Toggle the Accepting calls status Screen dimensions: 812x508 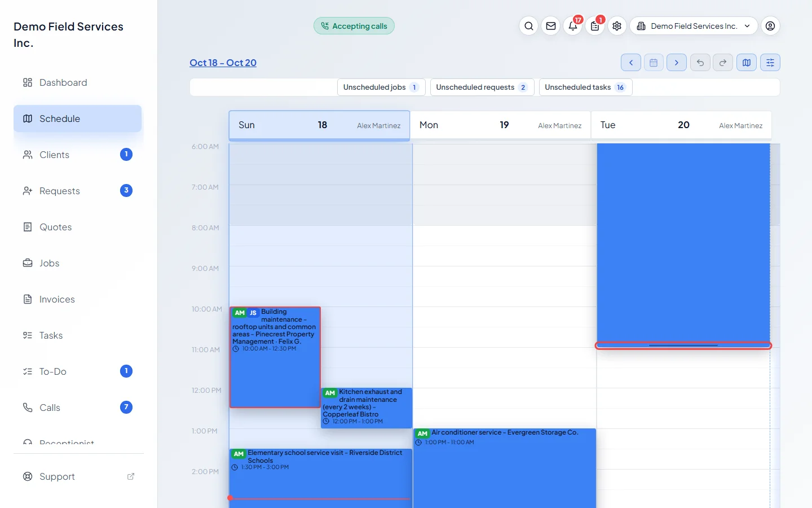click(x=354, y=26)
